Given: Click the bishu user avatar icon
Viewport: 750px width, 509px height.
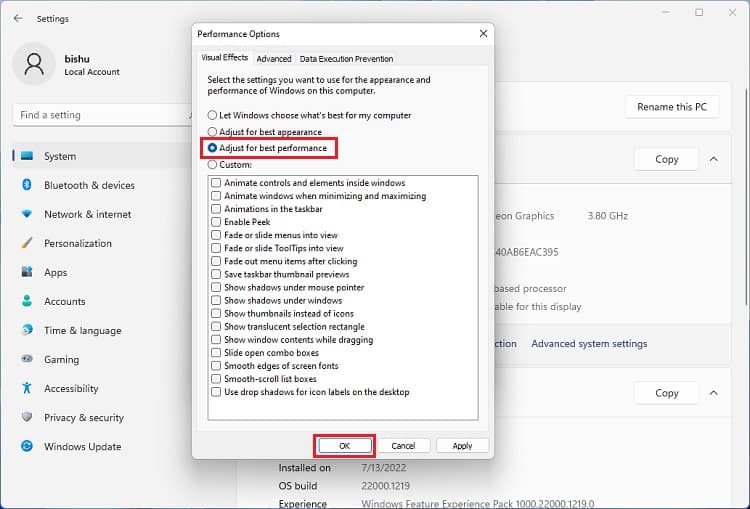Looking at the screenshot, I should [34, 64].
